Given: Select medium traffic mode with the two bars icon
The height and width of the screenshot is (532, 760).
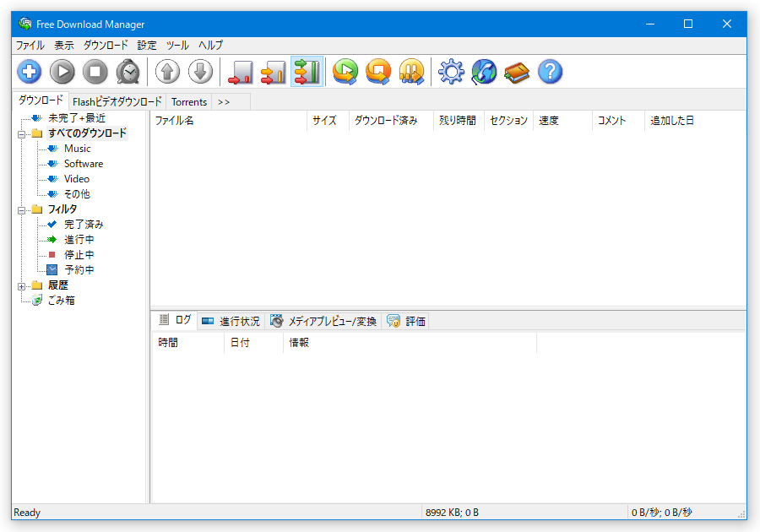Looking at the screenshot, I should coord(274,72).
